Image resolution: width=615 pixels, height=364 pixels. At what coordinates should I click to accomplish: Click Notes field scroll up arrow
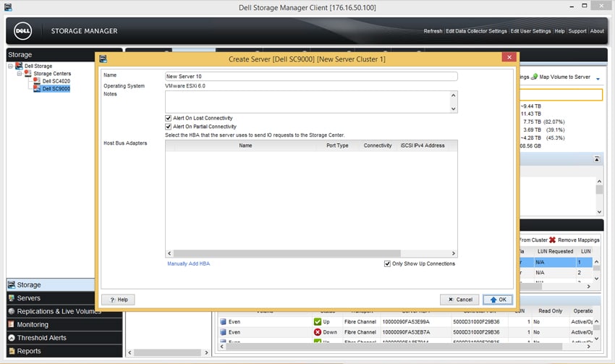point(454,96)
